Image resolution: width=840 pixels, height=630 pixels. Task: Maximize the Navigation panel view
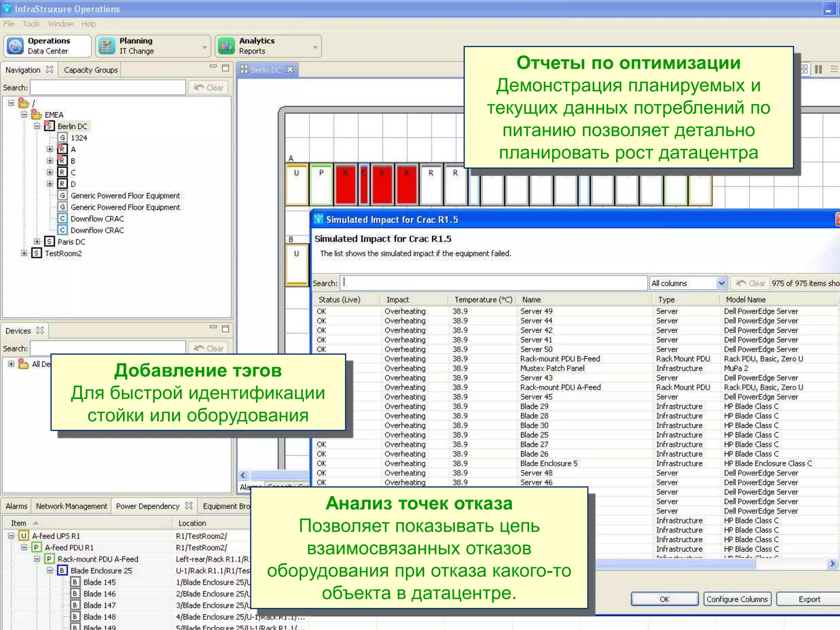(225, 68)
